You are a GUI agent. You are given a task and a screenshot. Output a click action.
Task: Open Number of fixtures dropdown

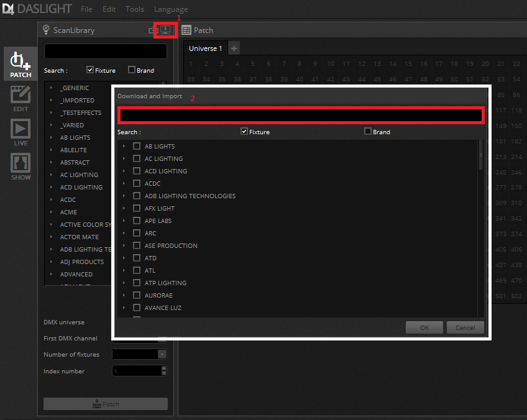162,354
